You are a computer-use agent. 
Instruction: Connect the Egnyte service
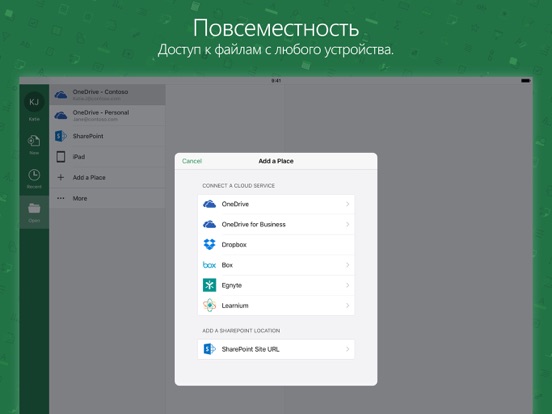[x=276, y=285]
